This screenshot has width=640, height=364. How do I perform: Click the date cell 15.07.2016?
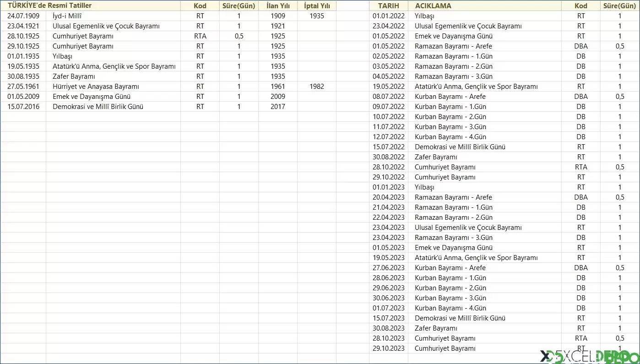coord(23,107)
